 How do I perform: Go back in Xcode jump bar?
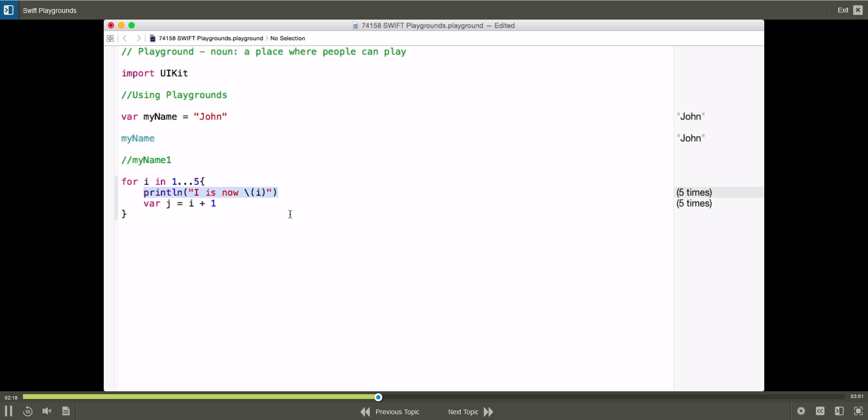125,38
